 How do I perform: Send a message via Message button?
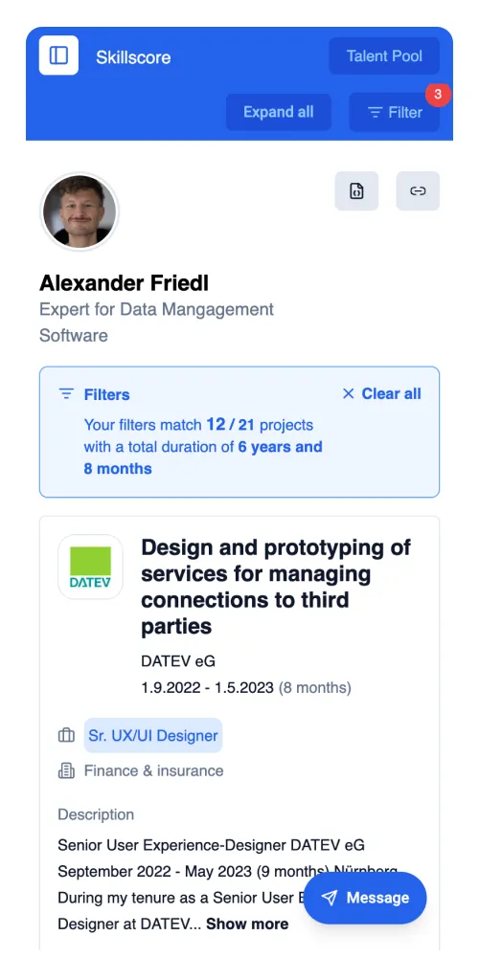(x=365, y=898)
